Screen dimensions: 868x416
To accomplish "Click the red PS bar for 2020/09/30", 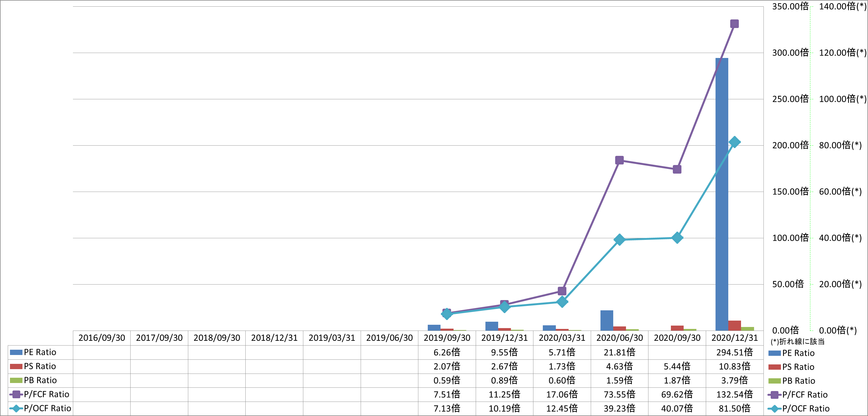I will [677, 328].
